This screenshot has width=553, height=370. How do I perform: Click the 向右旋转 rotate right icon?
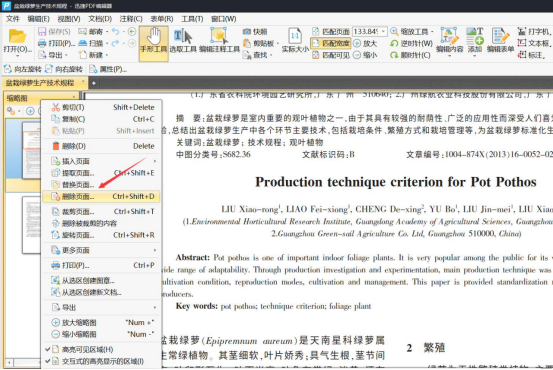pos(49,69)
